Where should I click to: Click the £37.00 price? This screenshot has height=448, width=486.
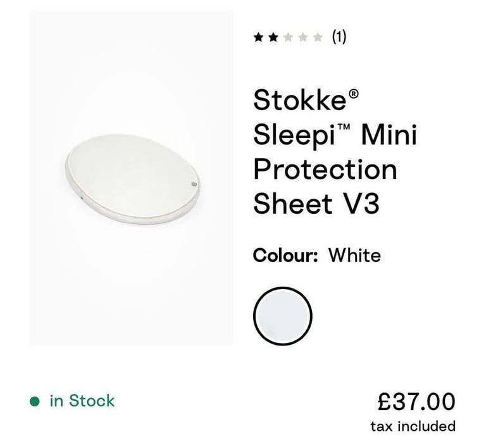pos(416,402)
